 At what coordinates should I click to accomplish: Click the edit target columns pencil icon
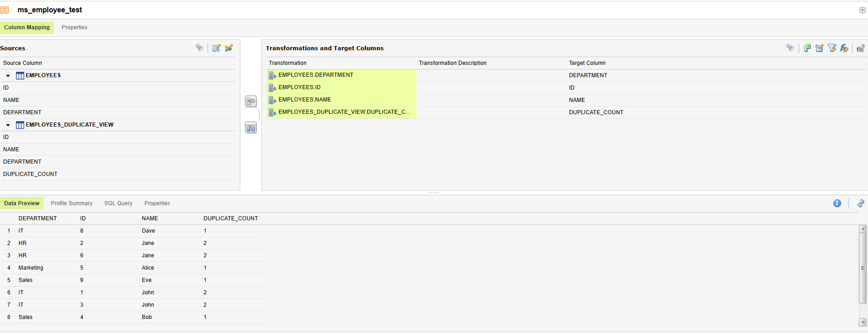pos(820,48)
